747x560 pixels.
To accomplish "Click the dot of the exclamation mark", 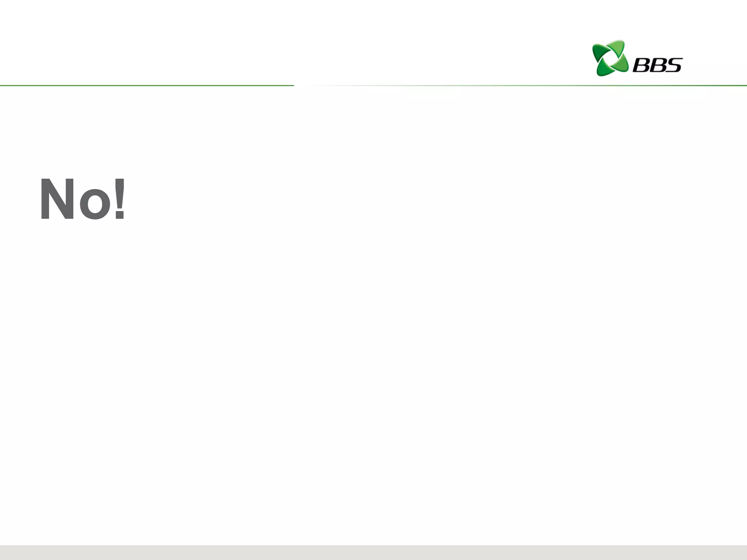I will point(120,215).
